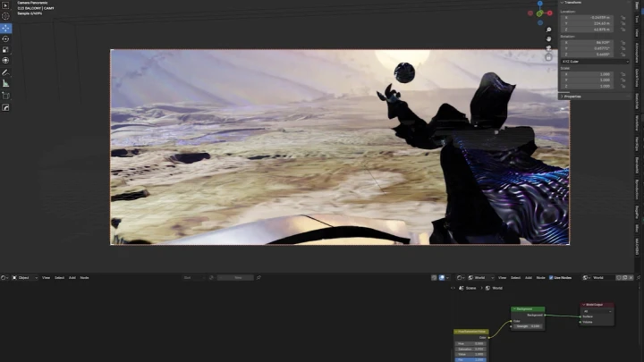Open View menu in left node editor
This screenshot has height=362, width=644.
click(46, 278)
